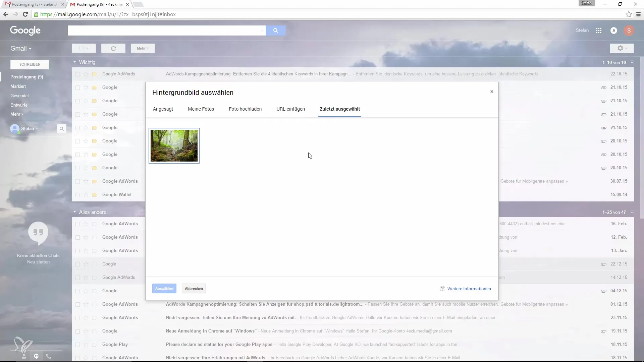Expand Mehr labels in the sidebar

point(17,114)
